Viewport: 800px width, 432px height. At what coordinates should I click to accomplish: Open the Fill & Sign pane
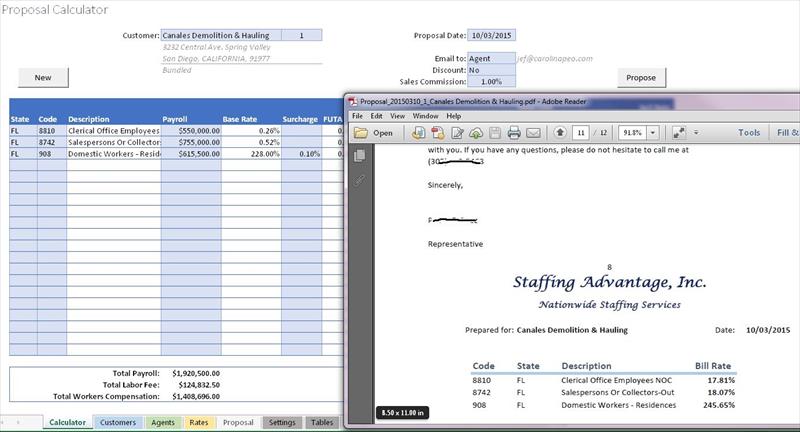coord(787,133)
